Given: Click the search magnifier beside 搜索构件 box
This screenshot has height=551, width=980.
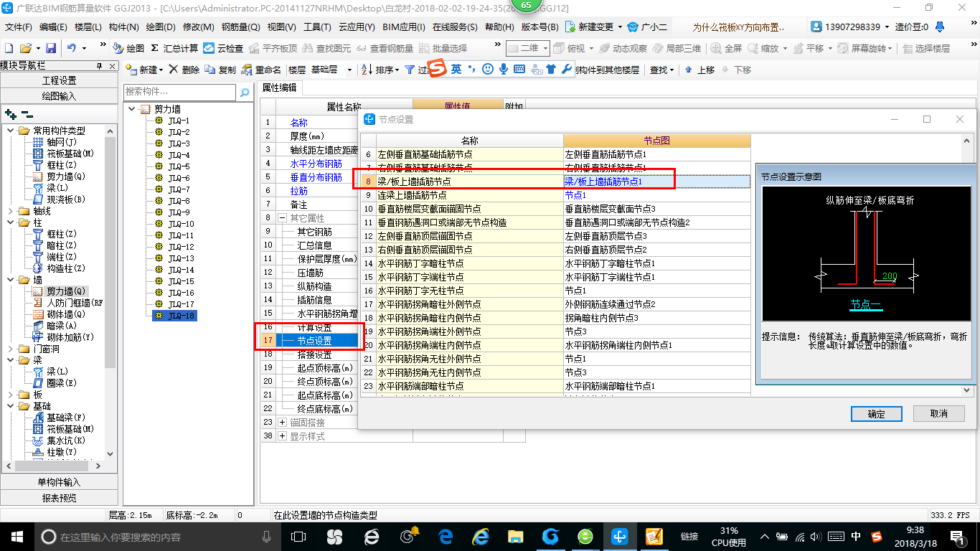Looking at the screenshot, I should tap(245, 92).
